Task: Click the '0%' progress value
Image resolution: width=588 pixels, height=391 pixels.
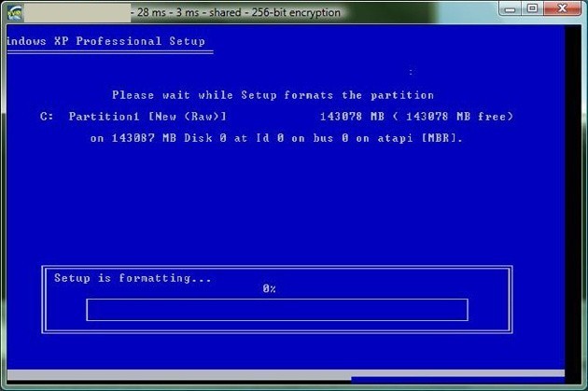Action: 269,288
